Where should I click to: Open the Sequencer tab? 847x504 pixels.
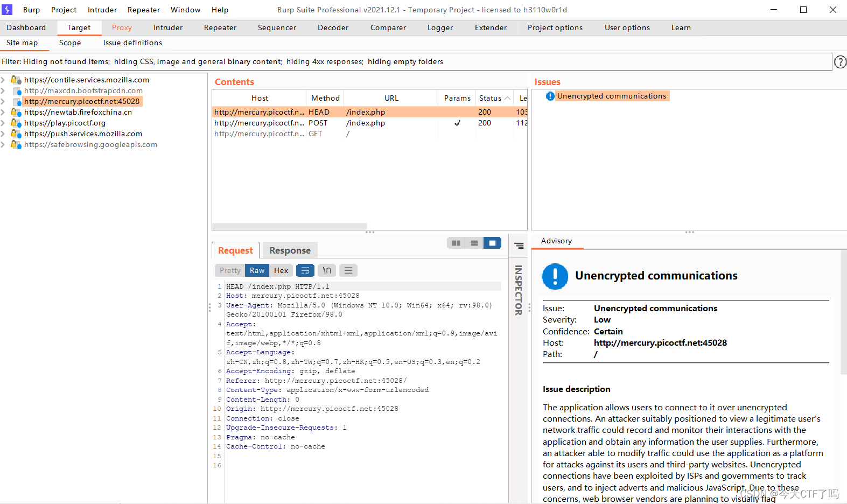[277, 27]
